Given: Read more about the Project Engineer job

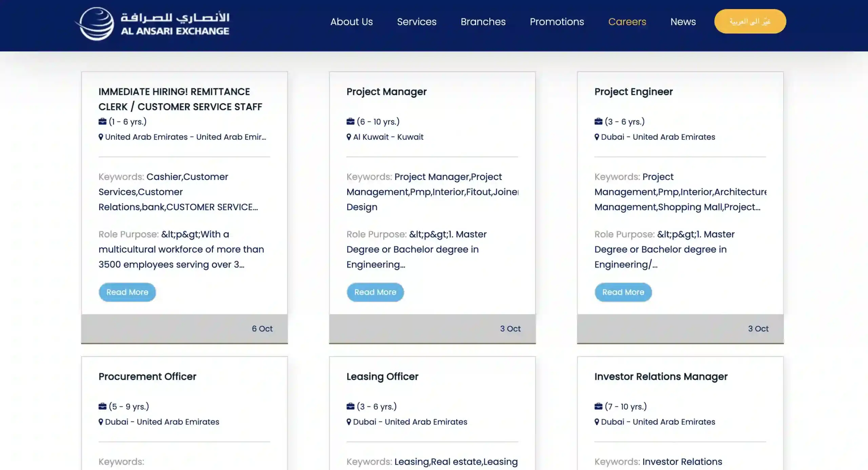Looking at the screenshot, I should point(623,292).
